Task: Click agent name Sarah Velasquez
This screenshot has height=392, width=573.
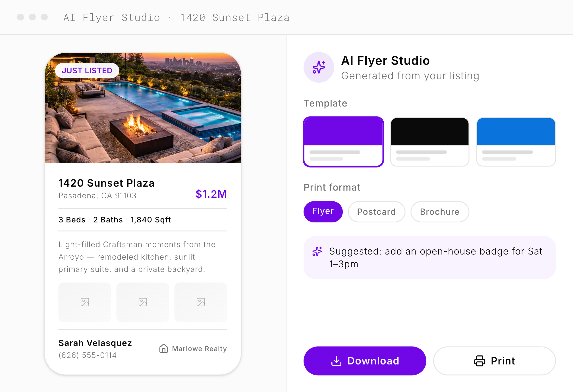Action: [95, 343]
